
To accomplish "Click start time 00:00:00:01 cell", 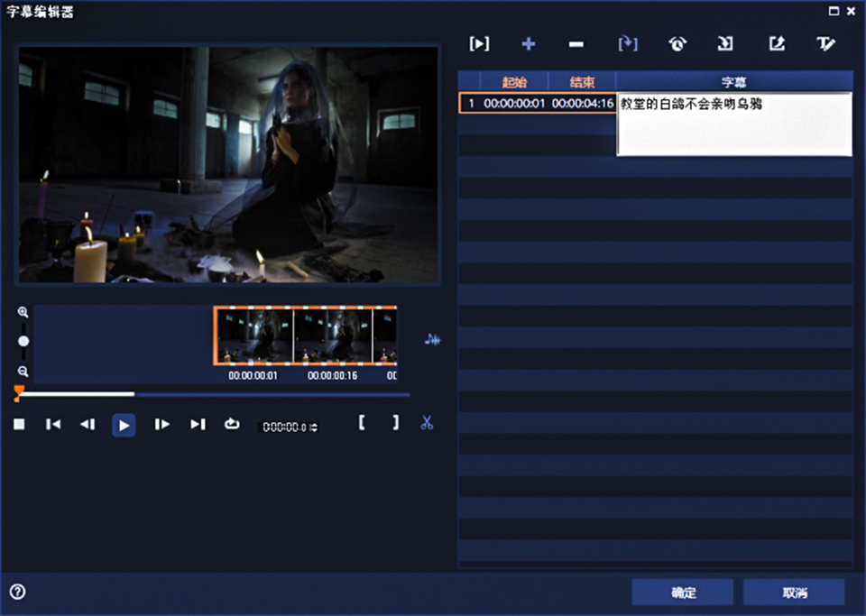I will pyautogui.click(x=514, y=103).
